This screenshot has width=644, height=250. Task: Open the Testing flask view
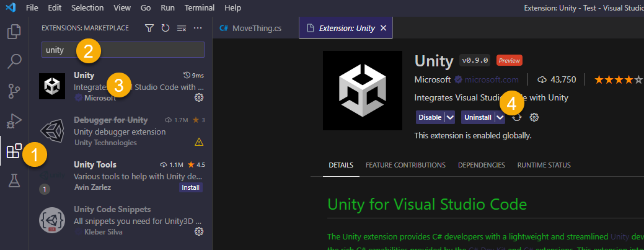(14, 181)
